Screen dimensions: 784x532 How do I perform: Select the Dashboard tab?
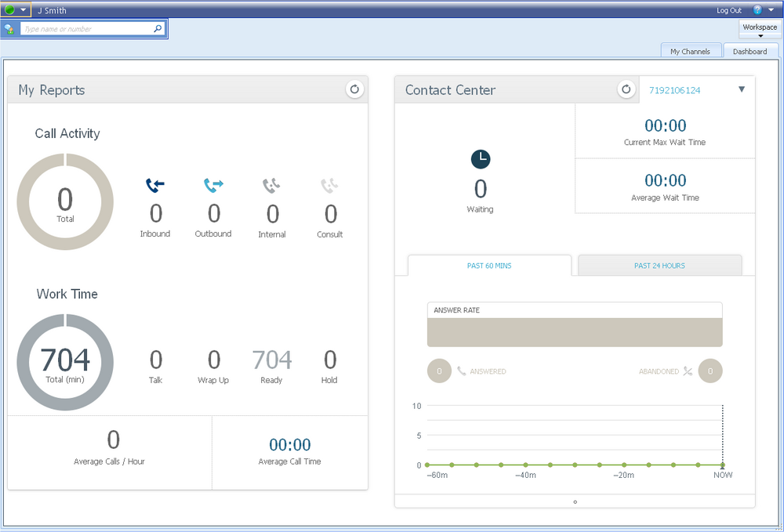click(750, 52)
